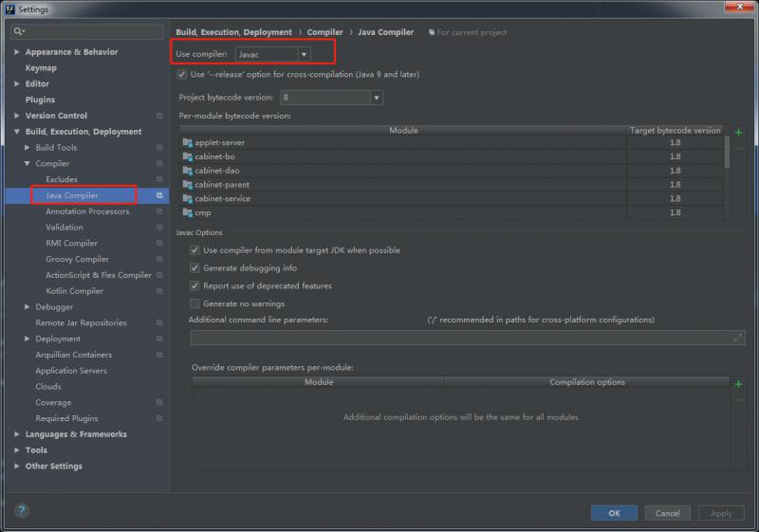Expand the Editor tree node
Screen dimensions: 759x532
click(x=17, y=83)
